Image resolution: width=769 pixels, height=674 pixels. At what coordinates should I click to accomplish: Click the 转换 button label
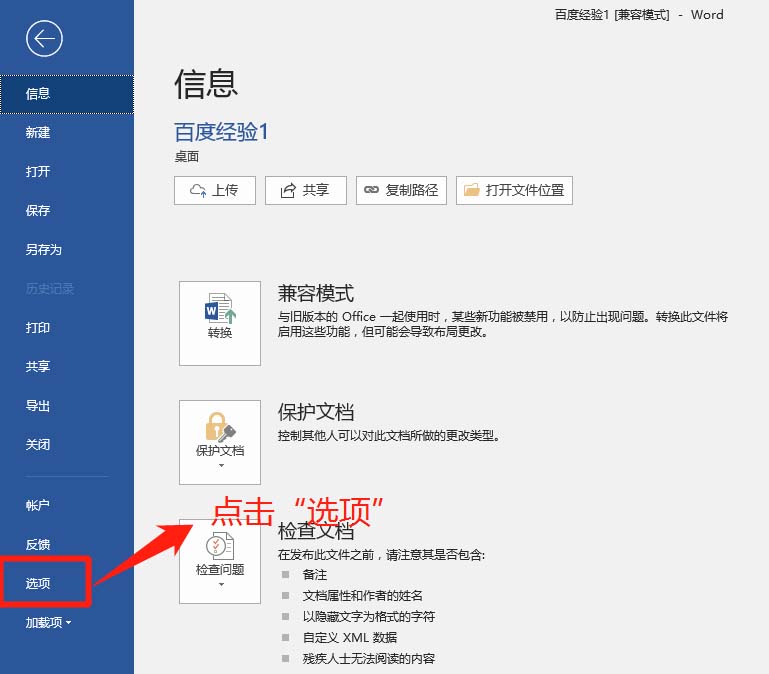click(220, 333)
